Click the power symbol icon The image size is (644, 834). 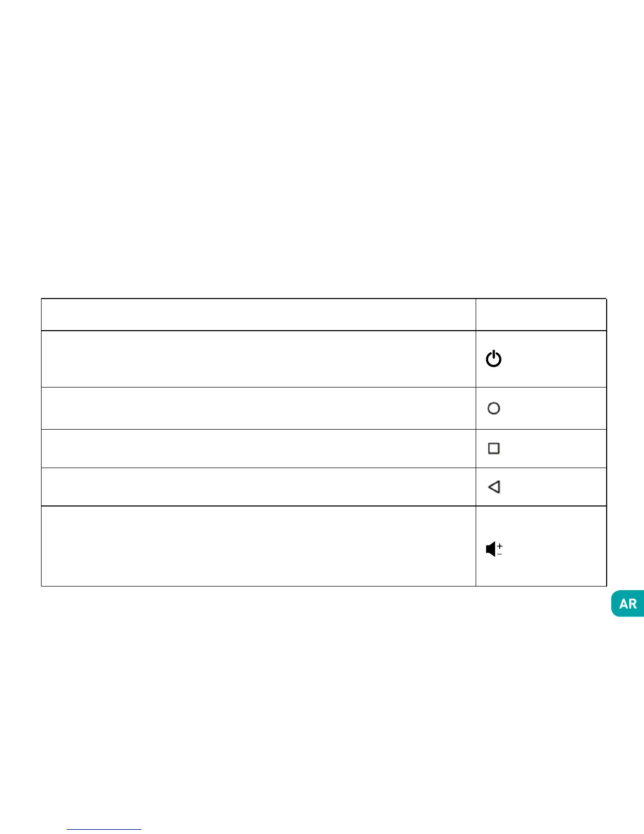pyautogui.click(x=494, y=359)
